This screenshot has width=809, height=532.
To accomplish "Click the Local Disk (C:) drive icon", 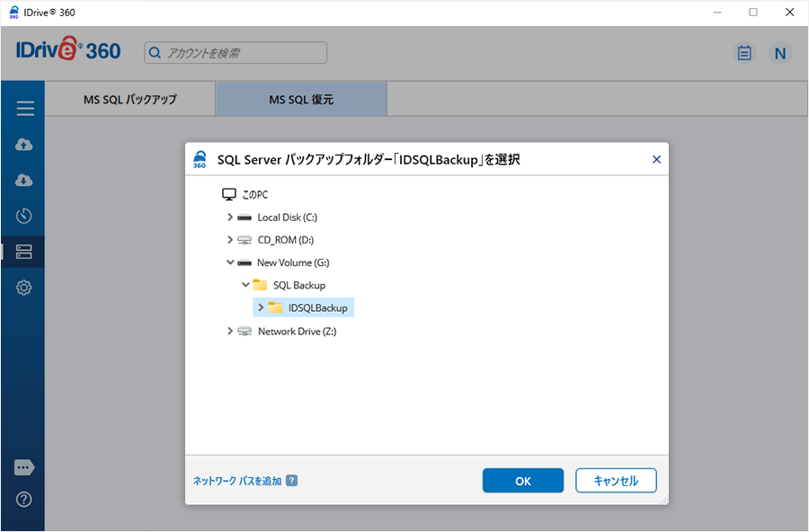I will point(244,217).
